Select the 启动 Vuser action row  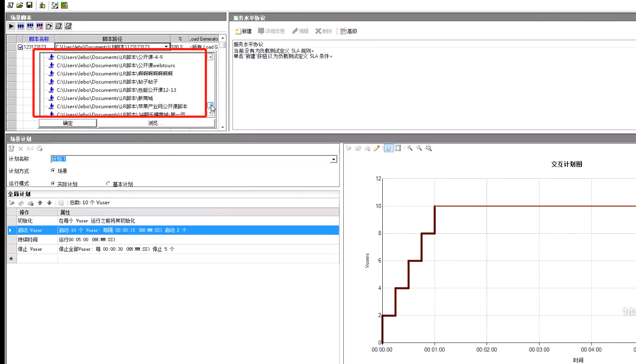coord(173,230)
